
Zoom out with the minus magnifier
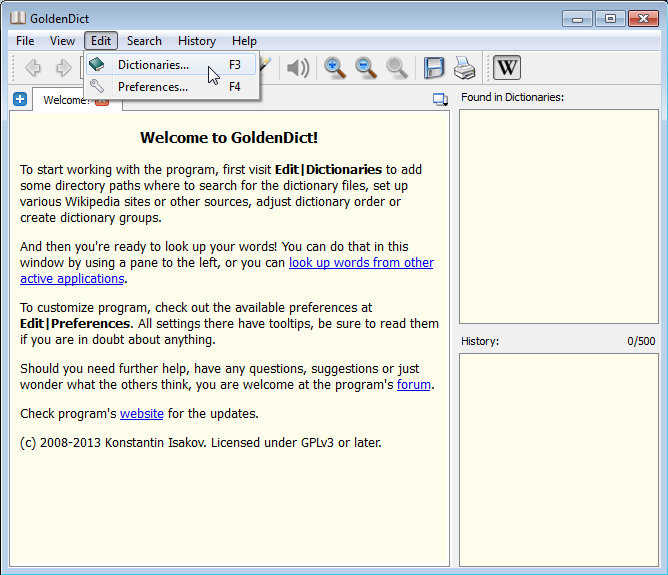pyautogui.click(x=366, y=68)
